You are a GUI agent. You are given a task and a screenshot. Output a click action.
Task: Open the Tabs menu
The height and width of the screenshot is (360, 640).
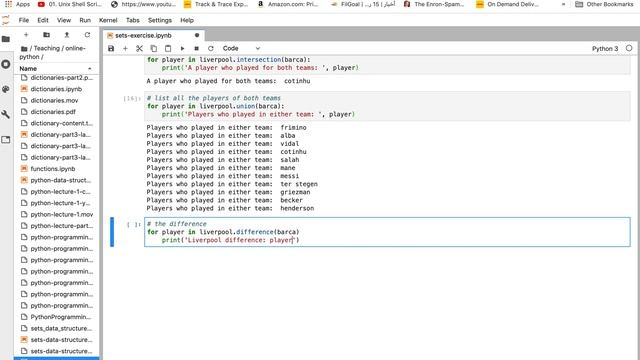(x=133, y=20)
